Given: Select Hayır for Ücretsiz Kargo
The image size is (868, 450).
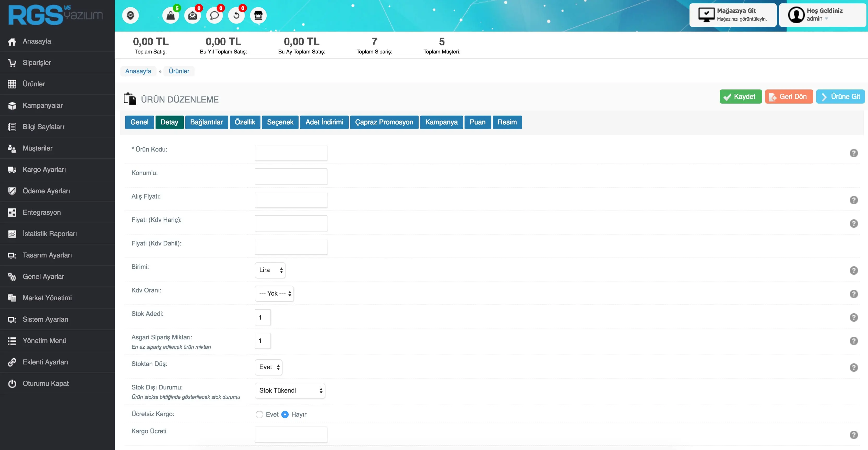Looking at the screenshot, I should 285,414.
